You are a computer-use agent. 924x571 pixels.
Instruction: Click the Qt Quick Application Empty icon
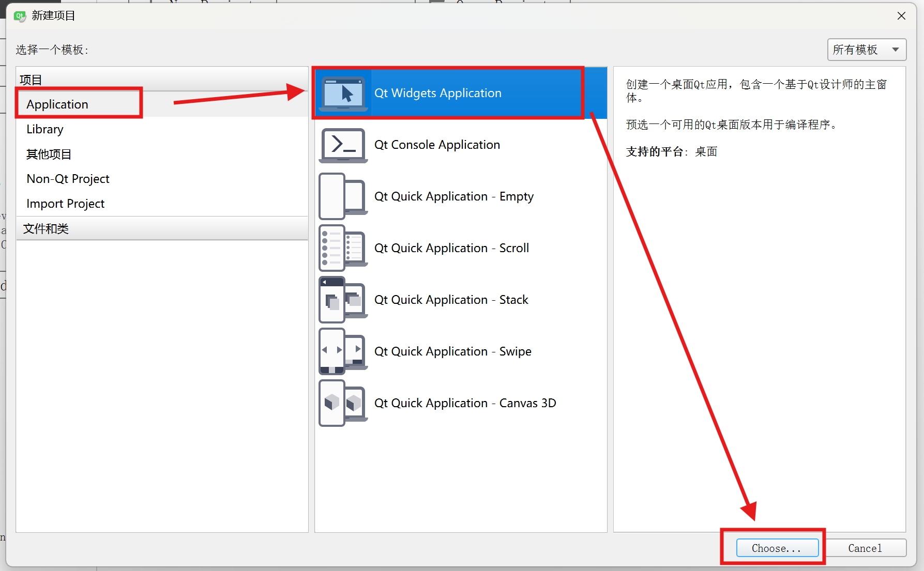click(343, 196)
